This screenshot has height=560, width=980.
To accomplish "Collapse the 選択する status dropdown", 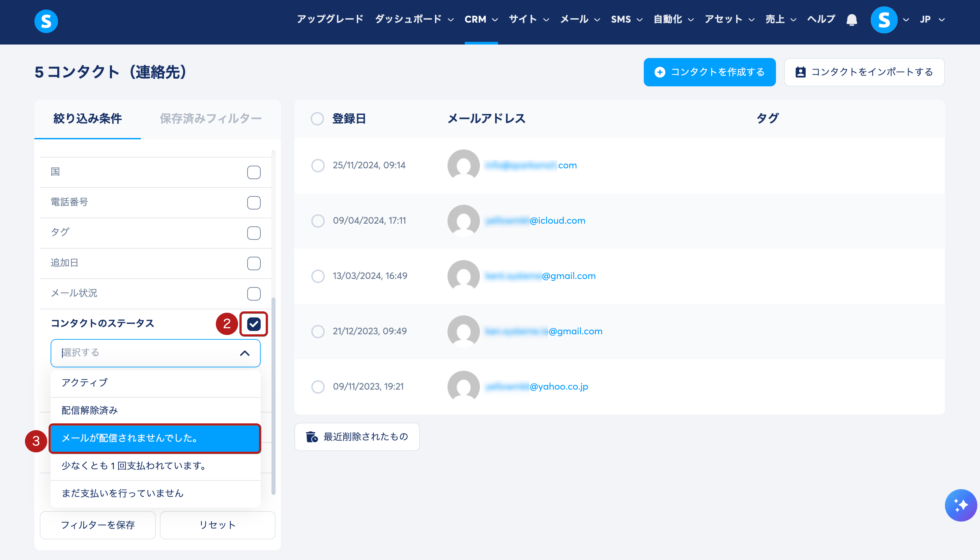I will tap(245, 353).
